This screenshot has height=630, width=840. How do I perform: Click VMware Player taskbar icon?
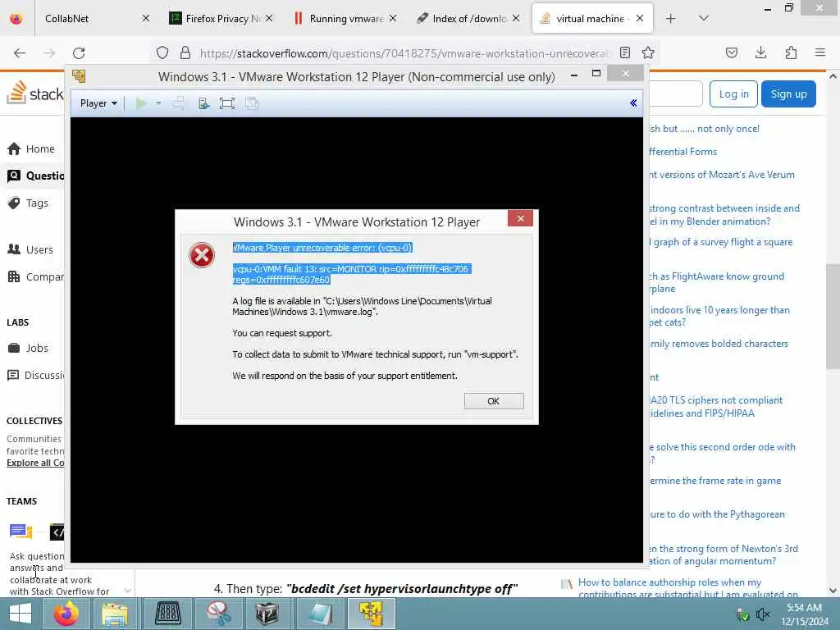click(372, 614)
